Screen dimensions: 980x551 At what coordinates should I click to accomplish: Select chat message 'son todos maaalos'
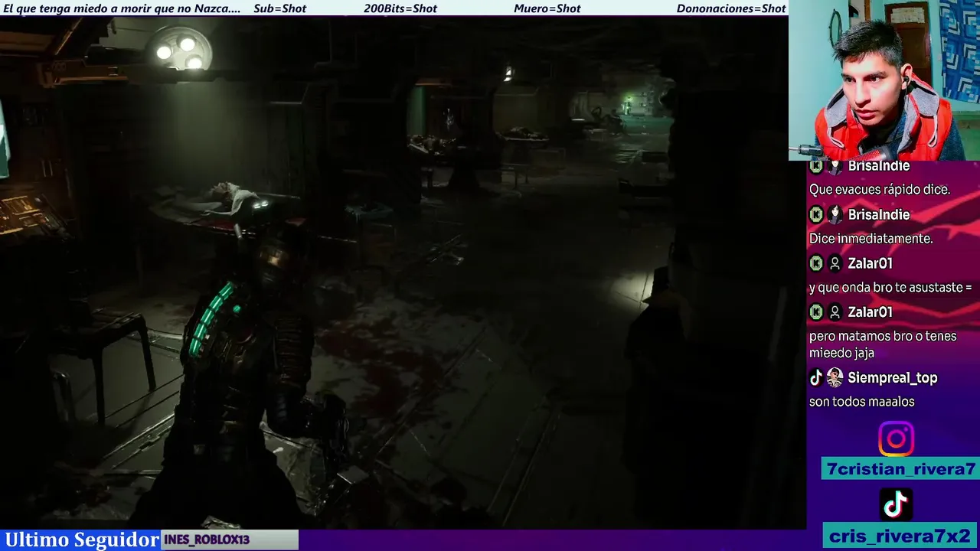tap(862, 402)
